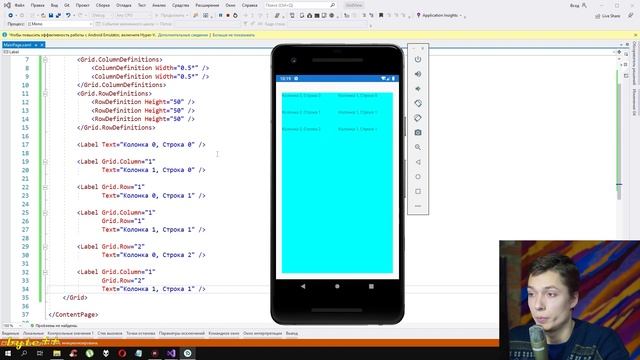Collapse Grid.ColumnDefinitions on line 7
The width and height of the screenshot is (640, 360).
coord(45,60)
